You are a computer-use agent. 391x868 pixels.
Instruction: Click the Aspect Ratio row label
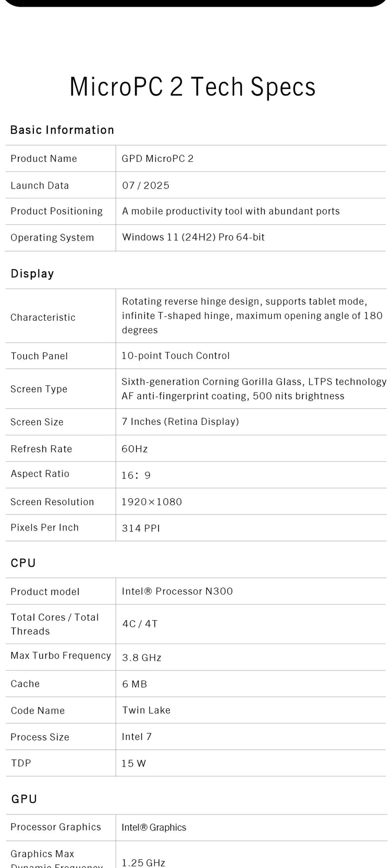[40, 474]
